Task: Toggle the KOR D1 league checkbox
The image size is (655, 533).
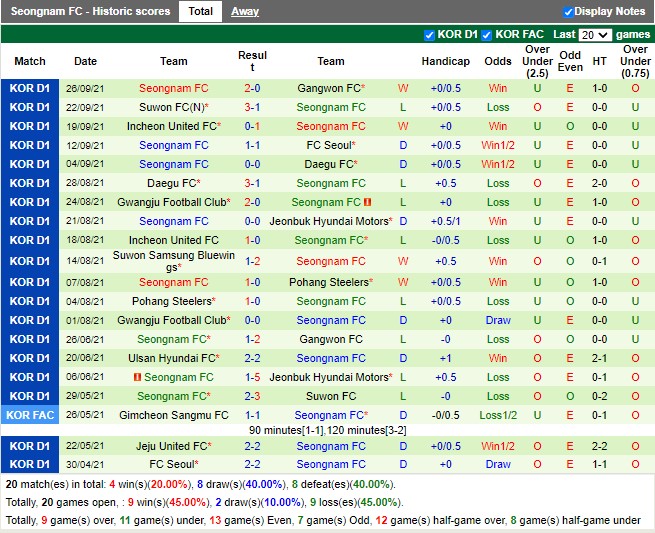Action: point(430,35)
